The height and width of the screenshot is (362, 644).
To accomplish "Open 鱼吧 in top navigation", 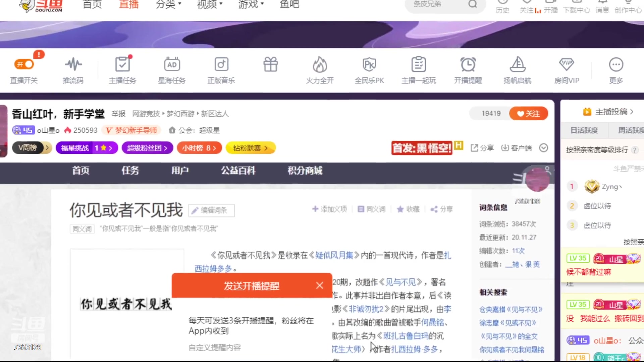I will click(x=289, y=4).
